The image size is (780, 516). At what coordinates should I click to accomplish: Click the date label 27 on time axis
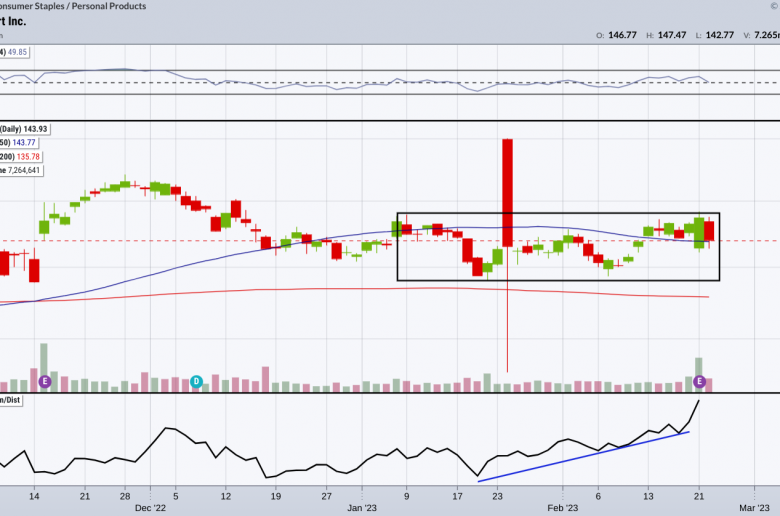pos(326,496)
